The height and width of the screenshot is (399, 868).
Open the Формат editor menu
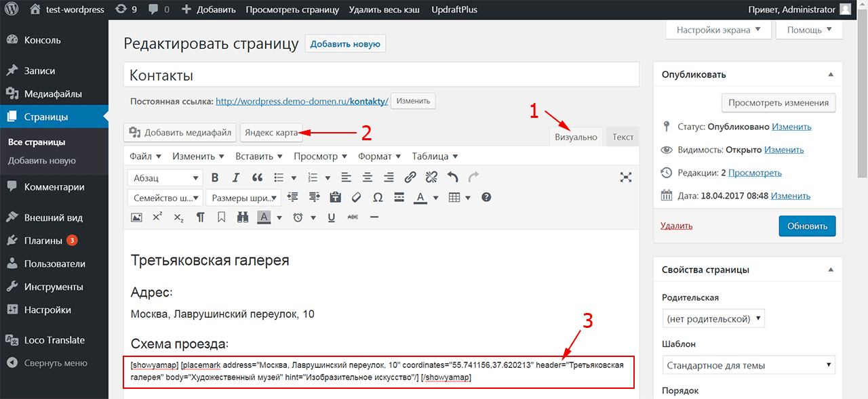pyautogui.click(x=380, y=156)
